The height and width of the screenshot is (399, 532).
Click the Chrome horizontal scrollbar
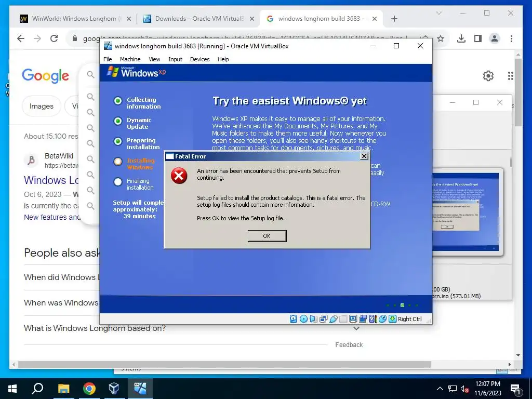[x=225, y=364]
